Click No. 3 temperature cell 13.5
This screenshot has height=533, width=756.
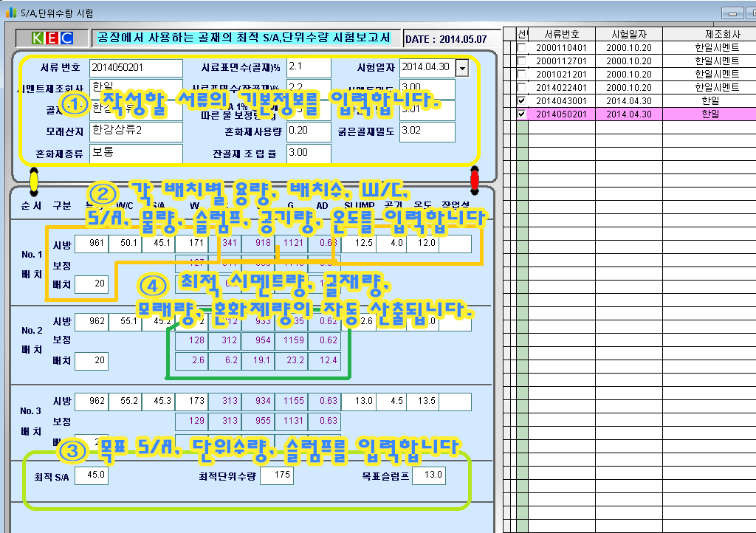point(422,402)
